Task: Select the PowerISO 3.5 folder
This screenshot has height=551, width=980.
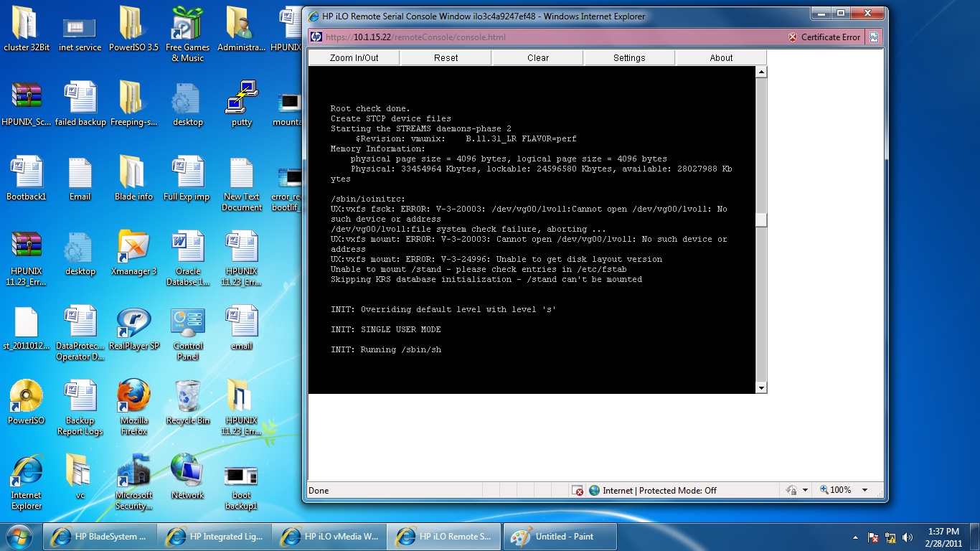Action: pyautogui.click(x=133, y=30)
